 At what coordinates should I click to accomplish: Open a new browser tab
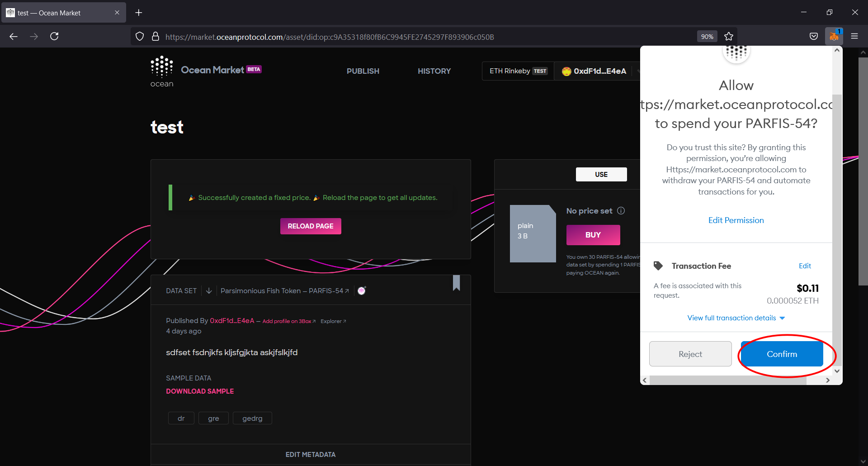coord(139,13)
